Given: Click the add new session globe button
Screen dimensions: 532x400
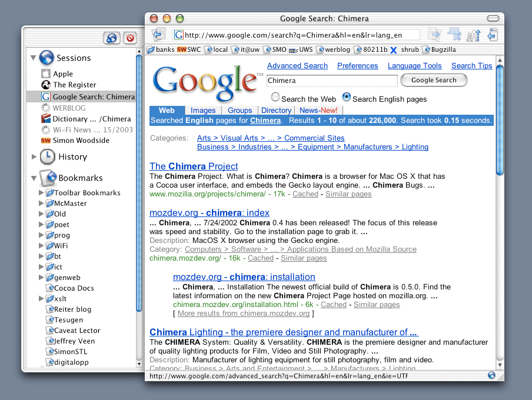Looking at the screenshot, I should (111, 38).
